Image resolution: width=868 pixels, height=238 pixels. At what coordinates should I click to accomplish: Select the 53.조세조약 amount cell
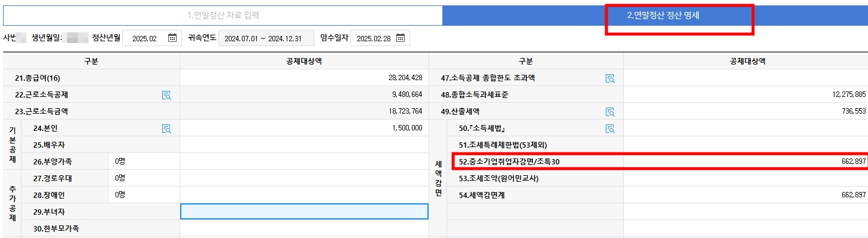click(745, 178)
